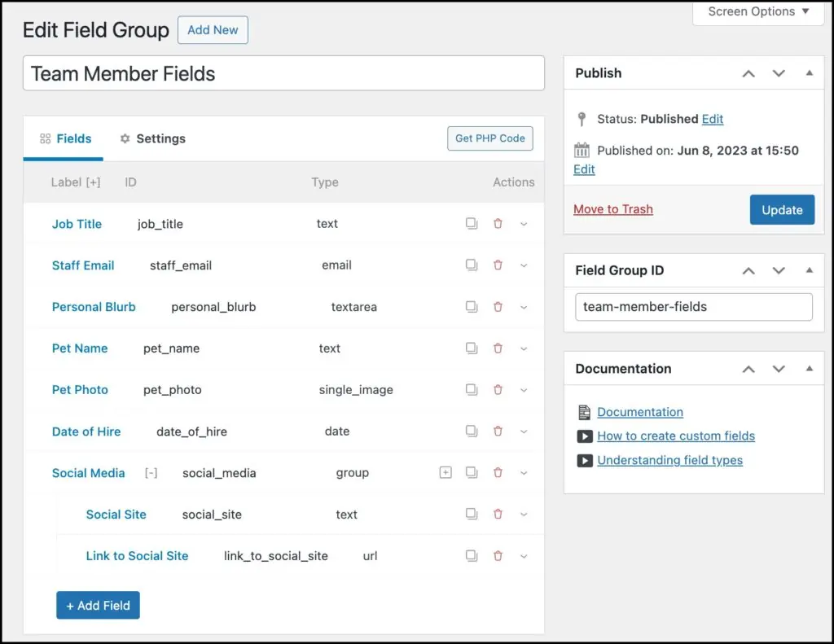
Task: Delete the Link to Social Site field
Action: [498, 556]
